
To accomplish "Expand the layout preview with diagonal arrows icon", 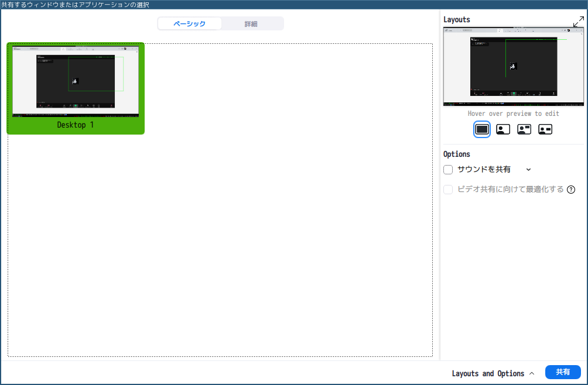I will coord(578,22).
